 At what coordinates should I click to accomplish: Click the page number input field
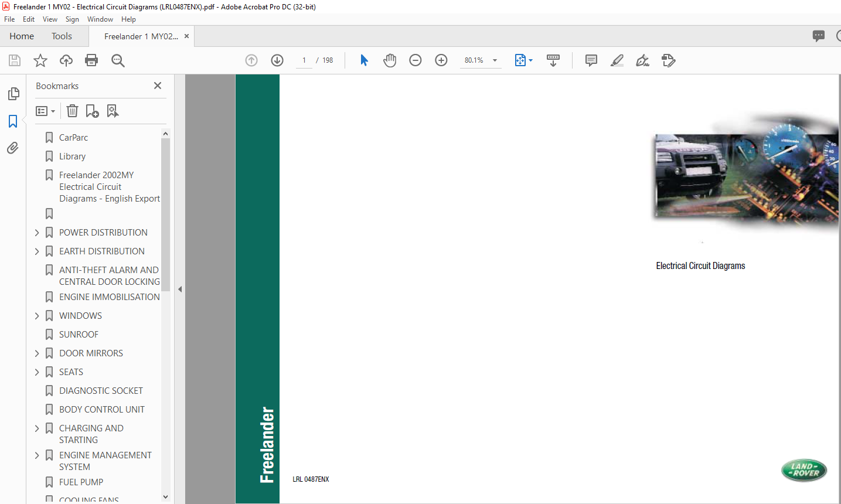click(304, 60)
